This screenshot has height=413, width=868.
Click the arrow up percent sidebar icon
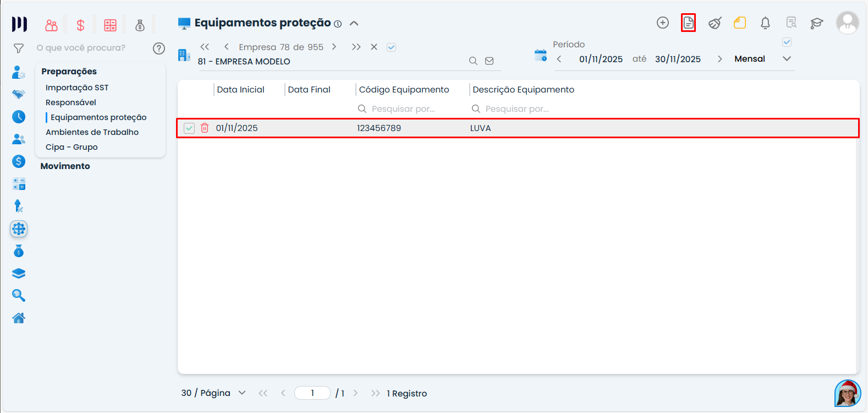click(18, 206)
